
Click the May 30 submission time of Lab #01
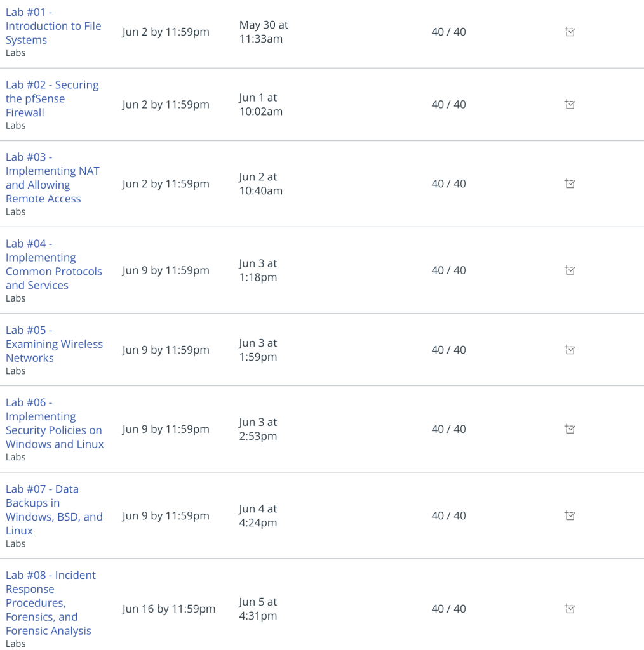(264, 32)
